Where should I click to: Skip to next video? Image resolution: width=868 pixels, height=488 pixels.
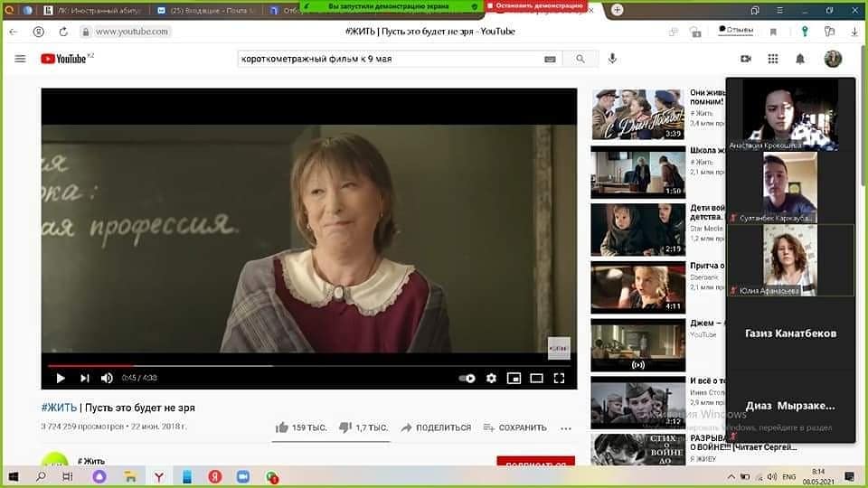[x=84, y=378]
